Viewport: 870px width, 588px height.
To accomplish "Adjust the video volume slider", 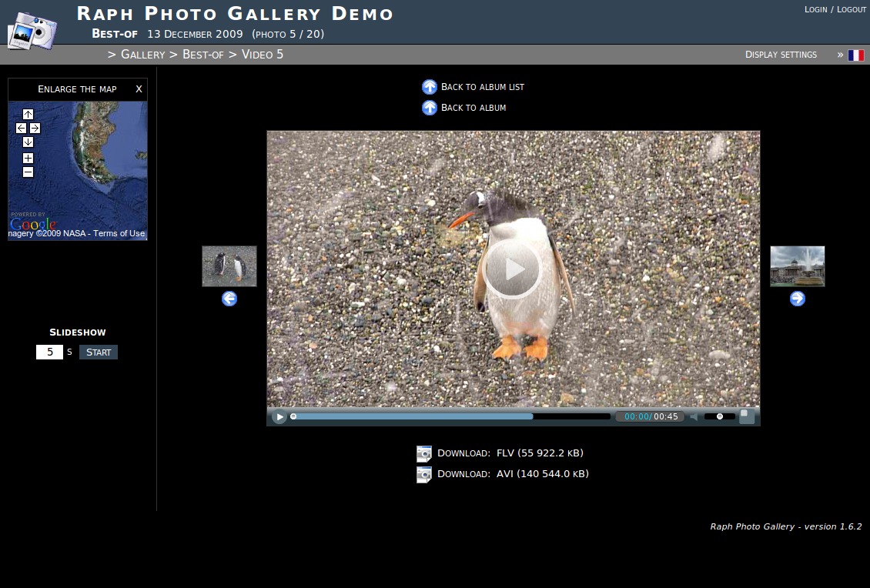I will click(720, 416).
